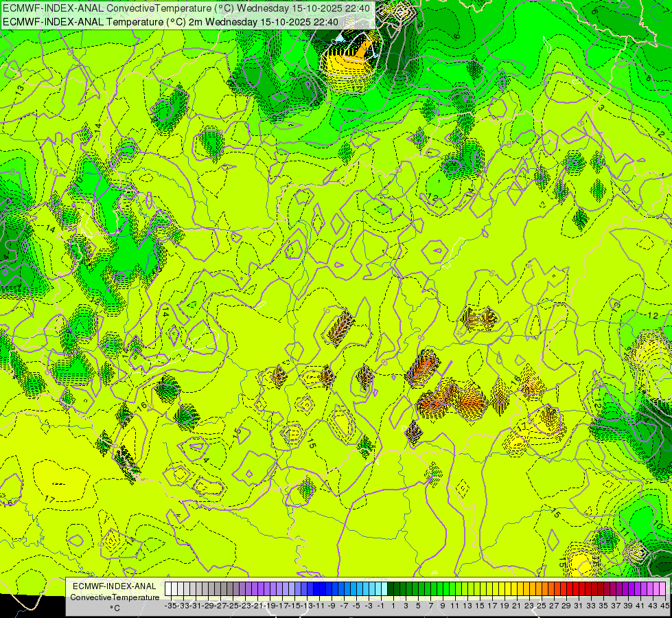The image size is (672, 618).
Task: Click the -25 scale label
Action: coord(233,606)
